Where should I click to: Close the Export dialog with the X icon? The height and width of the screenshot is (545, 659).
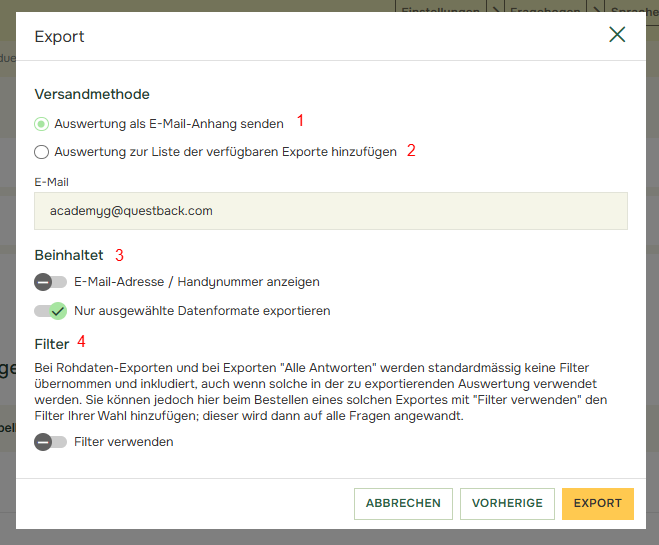click(617, 35)
